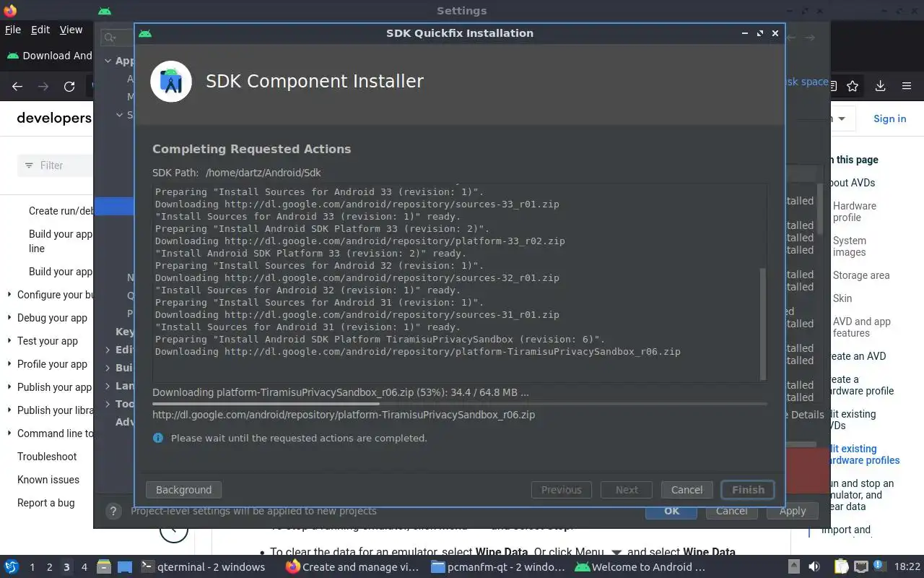The height and width of the screenshot is (578, 924).
Task: Open the Settings help question mark icon
Action: 113,511
